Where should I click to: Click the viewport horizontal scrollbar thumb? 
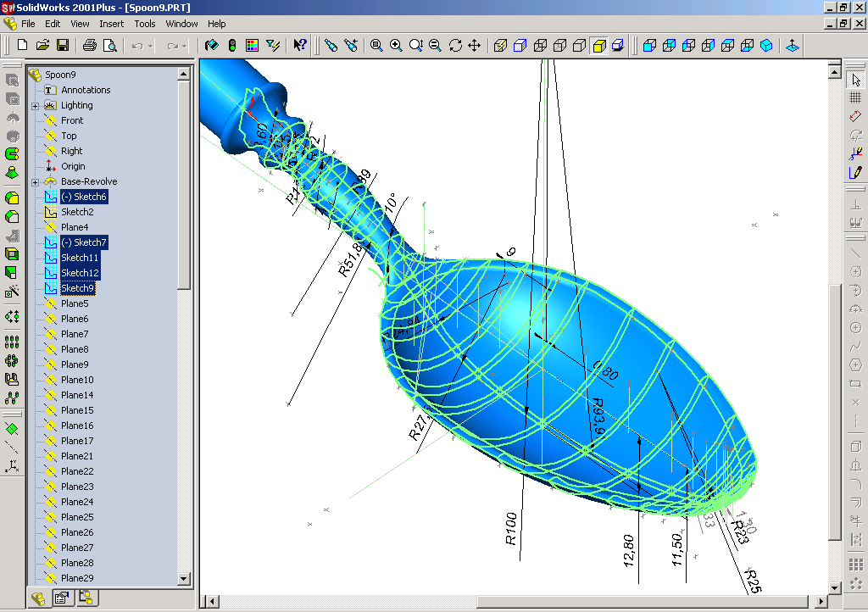(x=643, y=601)
